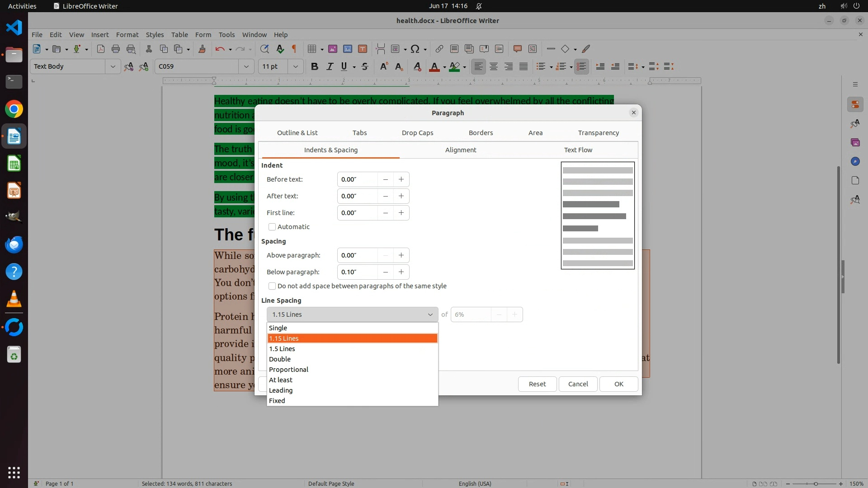Screen dimensions: 868x488
Task: Toggle formatting marks pilcrow icon
Action: click(x=294, y=49)
